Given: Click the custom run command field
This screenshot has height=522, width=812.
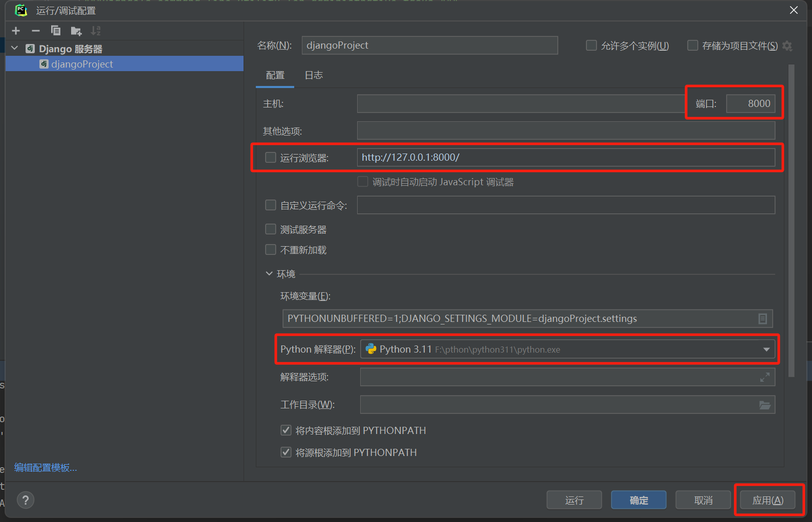Looking at the screenshot, I should click(566, 205).
